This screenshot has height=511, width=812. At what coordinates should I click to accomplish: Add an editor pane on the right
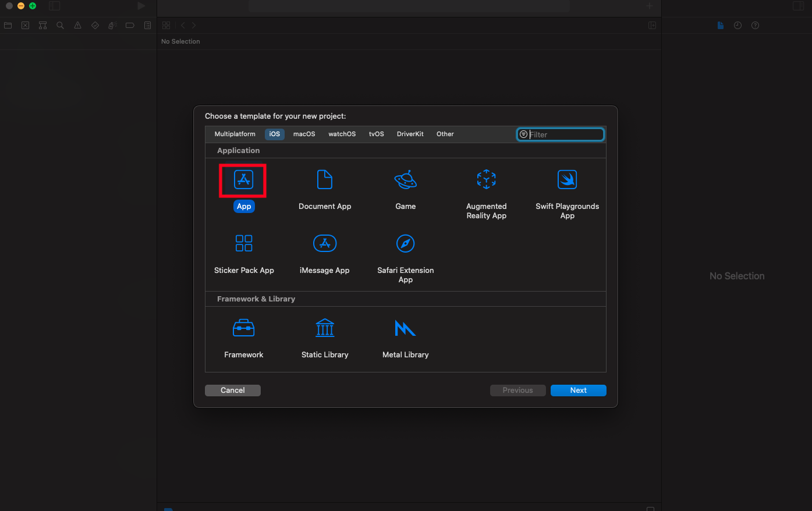(653, 26)
